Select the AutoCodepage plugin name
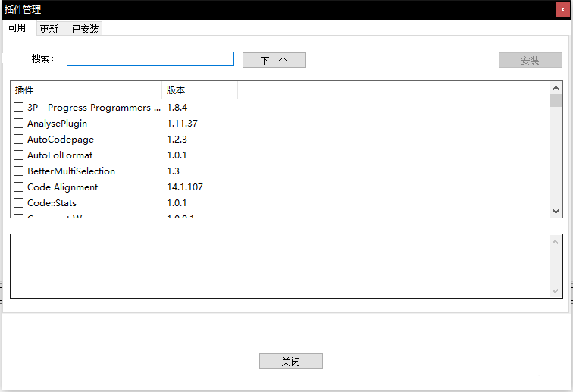 tap(61, 140)
